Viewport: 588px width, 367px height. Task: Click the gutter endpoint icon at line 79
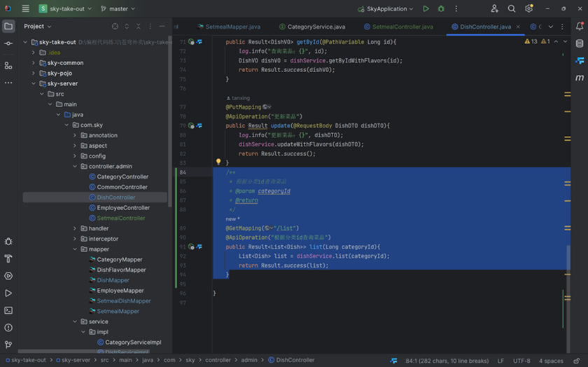tap(191, 125)
